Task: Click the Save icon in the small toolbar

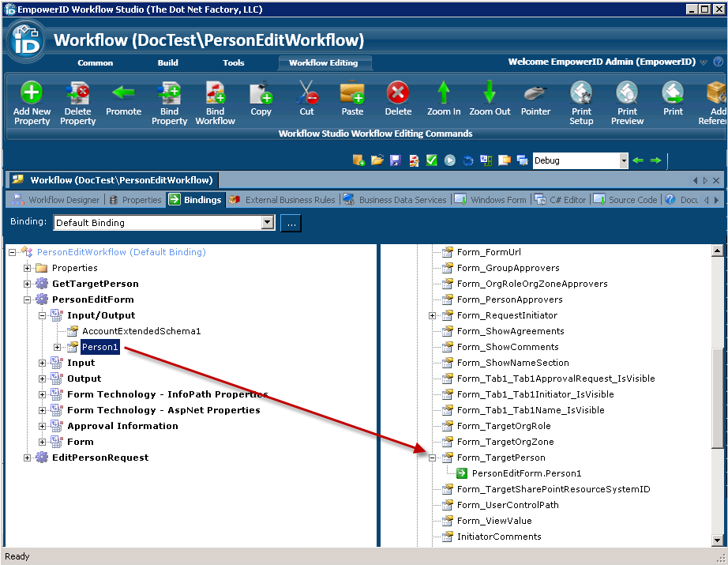Action: click(x=396, y=160)
